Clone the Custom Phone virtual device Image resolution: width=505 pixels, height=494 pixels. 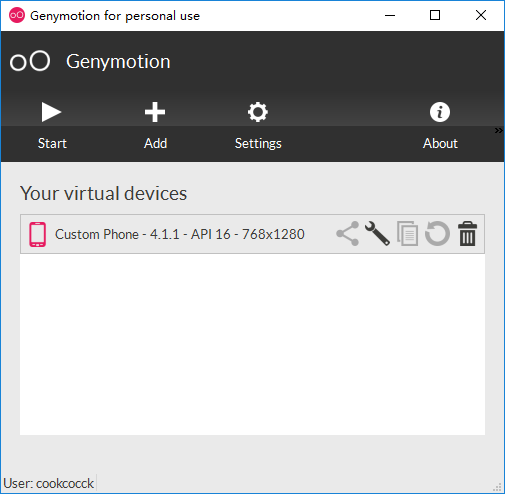pyautogui.click(x=407, y=234)
